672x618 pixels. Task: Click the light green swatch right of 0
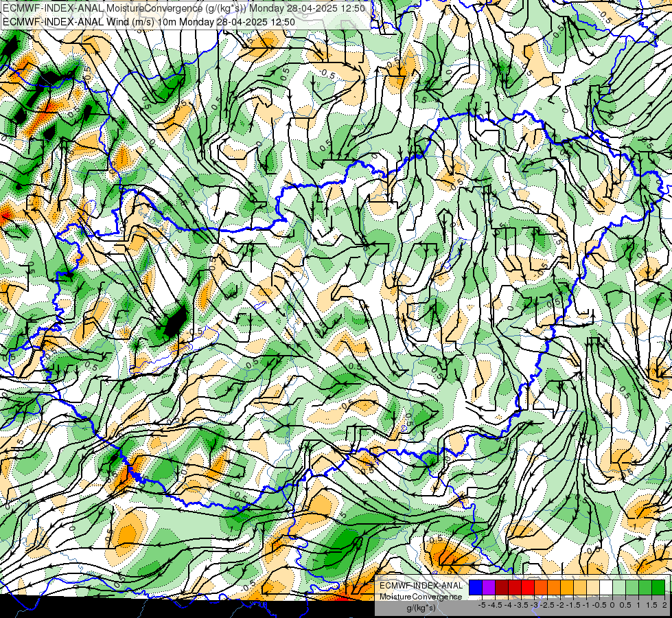coord(619,588)
